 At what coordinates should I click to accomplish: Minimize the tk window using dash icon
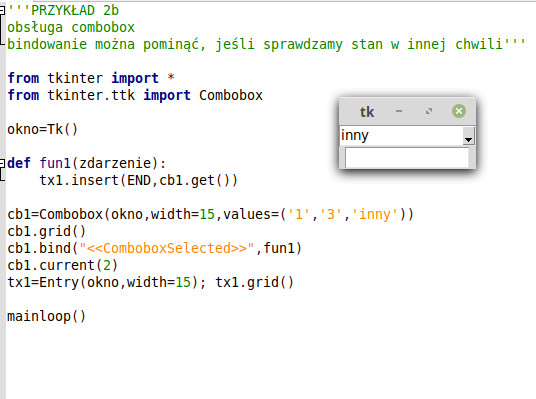click(x=399, y=111)
